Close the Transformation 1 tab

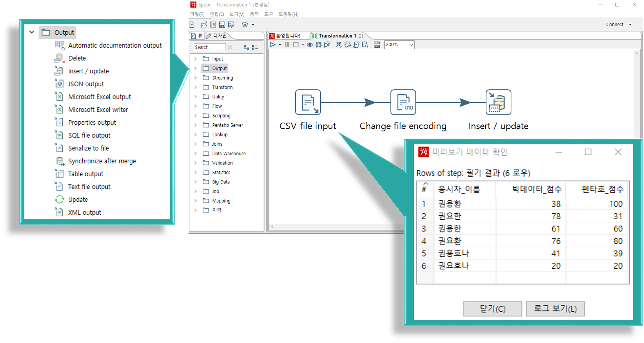pyautogui.click(x=361, y=36)
